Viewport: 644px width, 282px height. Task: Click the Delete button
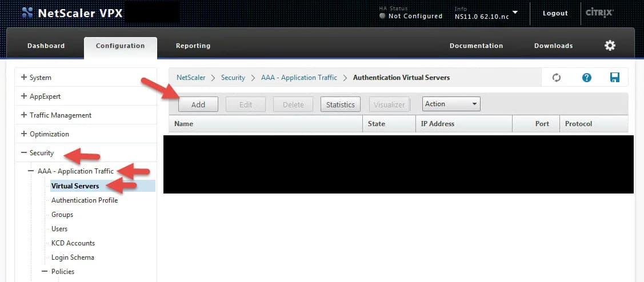(x=293, y=104)
